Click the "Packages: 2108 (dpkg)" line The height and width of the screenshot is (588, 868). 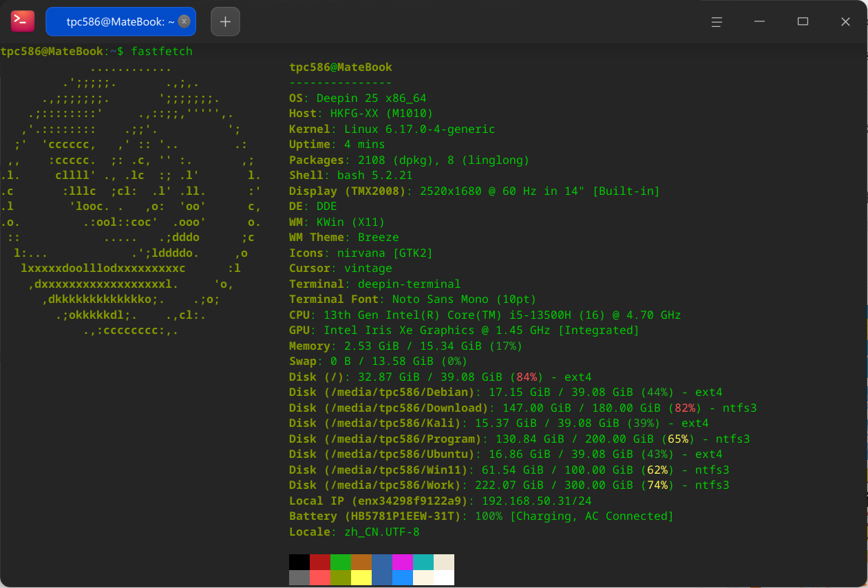click(409, 160)
